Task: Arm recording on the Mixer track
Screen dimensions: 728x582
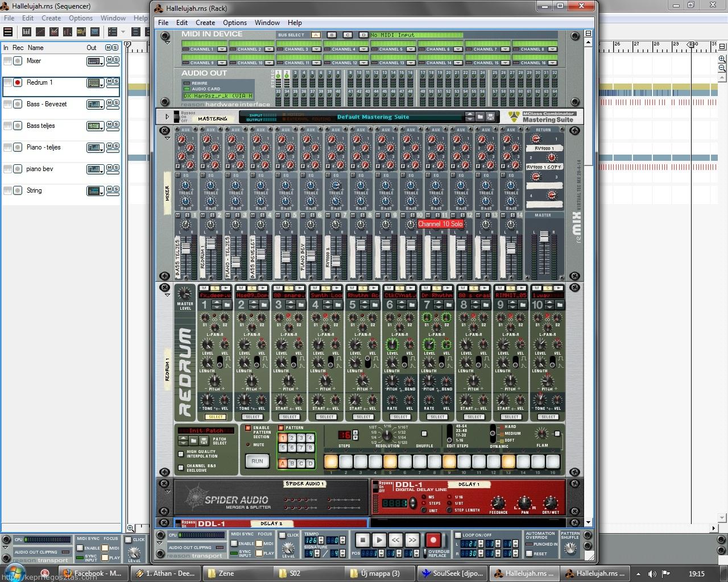Action: 18,61
